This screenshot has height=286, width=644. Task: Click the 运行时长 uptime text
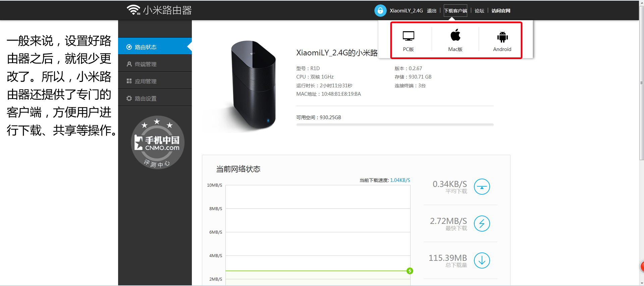tap(324, 86)
